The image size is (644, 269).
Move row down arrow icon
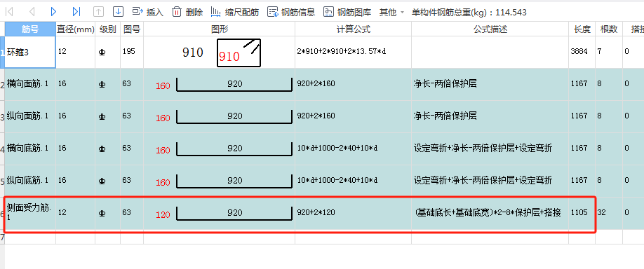pos(118,12)
